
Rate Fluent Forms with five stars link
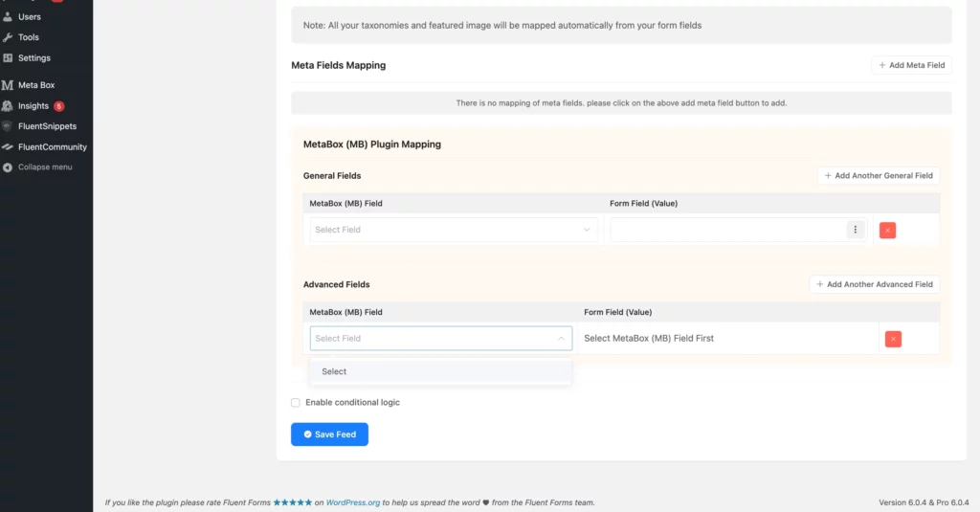click(x=293, y=502)
